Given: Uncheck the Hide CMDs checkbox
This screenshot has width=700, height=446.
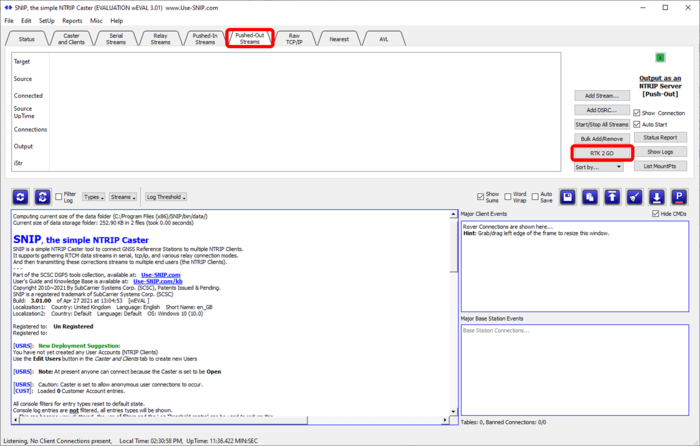Looking at the screenshot, I should (x=655, y=214).
